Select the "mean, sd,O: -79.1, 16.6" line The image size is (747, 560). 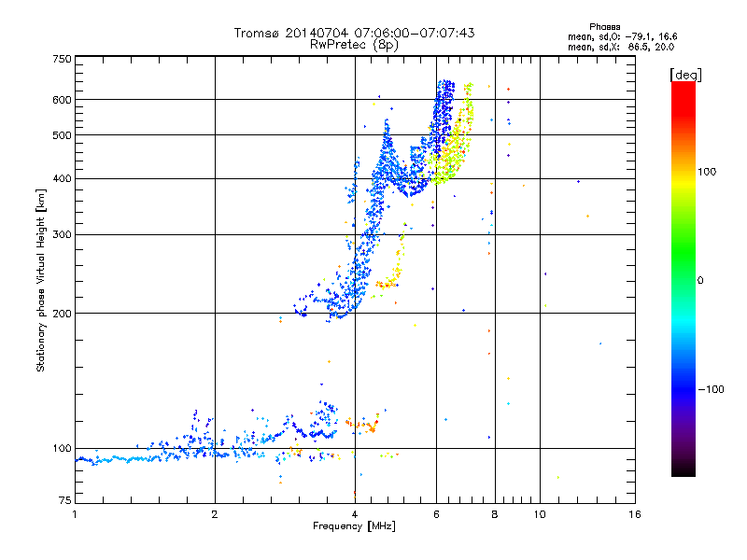pyautogui.click(x=622, y=37)
